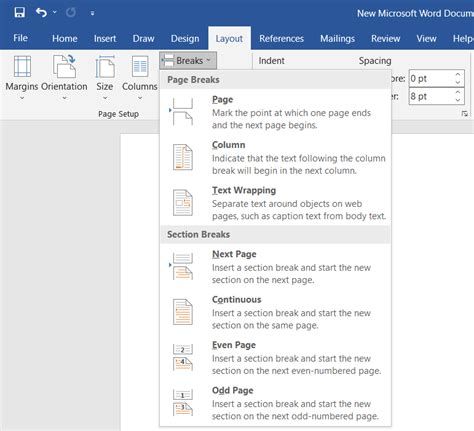
Task: Click the Next Page section break icon
Action: pyautogui.click(x=182, y=266)
